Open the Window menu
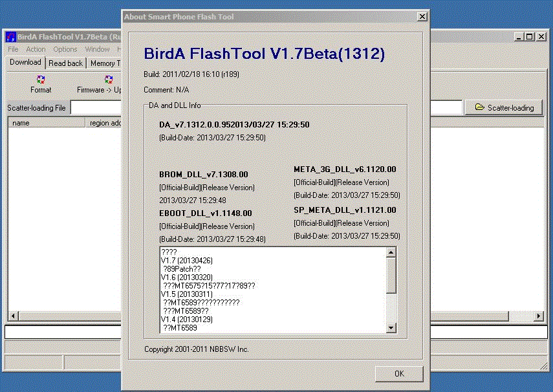This screenshot has width=553, height=392. coord(97,49)
